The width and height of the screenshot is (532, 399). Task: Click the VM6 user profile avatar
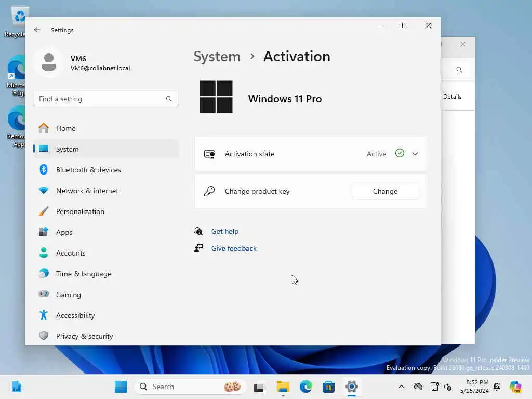[49, 62]
